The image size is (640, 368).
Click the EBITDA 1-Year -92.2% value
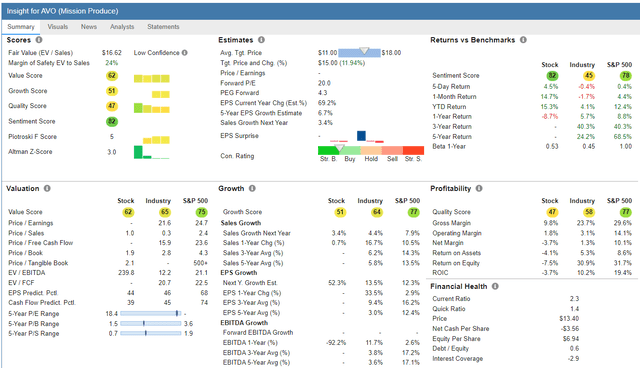(x=336, y=342)
